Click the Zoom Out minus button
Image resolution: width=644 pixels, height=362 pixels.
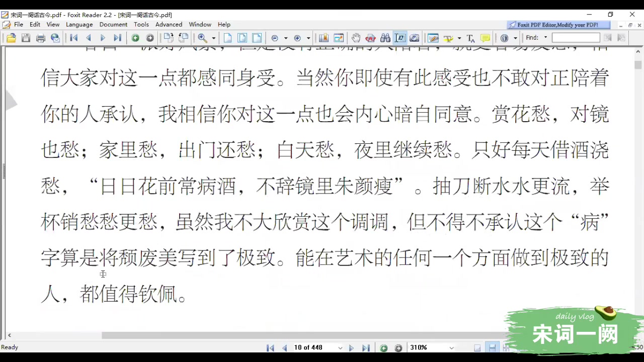pos(275,38)
